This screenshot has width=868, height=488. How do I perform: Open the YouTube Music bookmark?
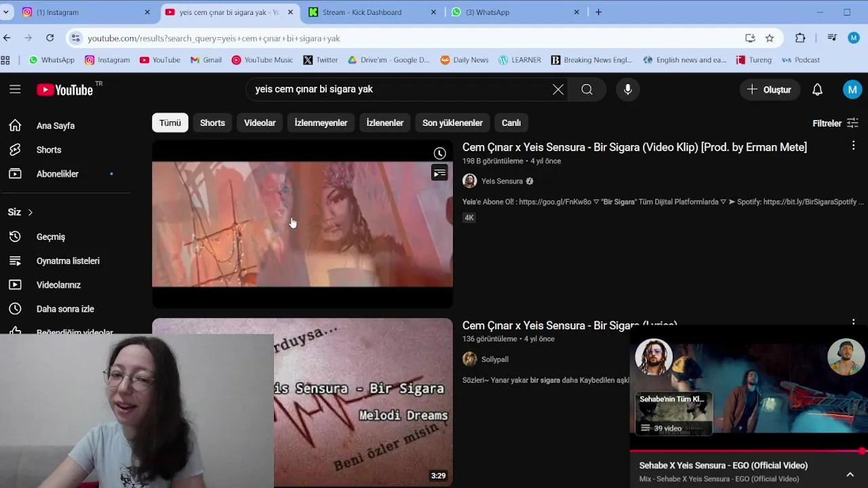(x=262, y=60)
